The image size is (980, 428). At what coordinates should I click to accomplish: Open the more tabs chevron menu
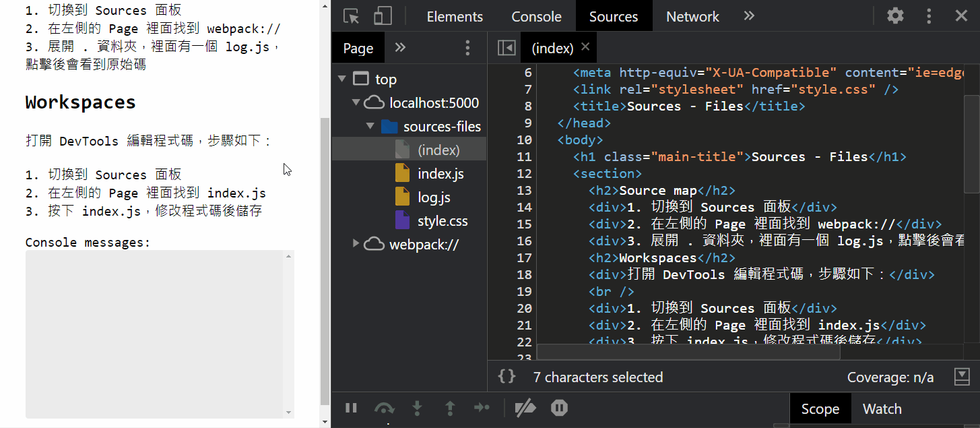point(749,16)
